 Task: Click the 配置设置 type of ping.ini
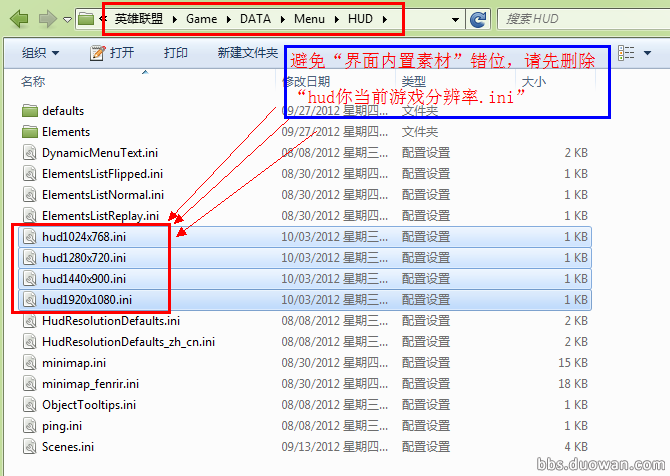coord(426,426)
